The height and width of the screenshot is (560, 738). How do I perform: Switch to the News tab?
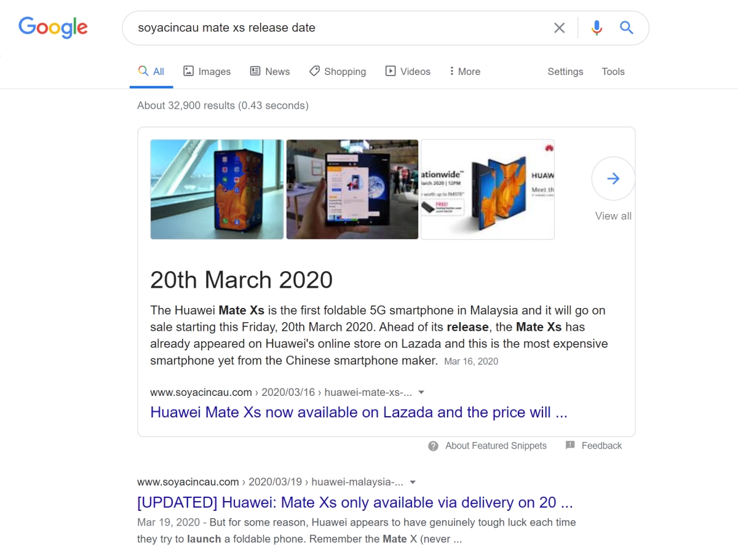point(270,71)
